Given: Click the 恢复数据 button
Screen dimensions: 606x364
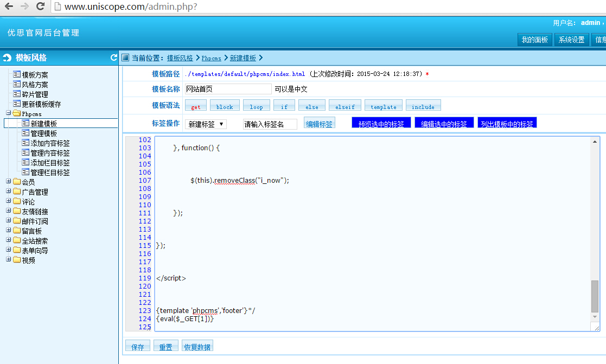Looking at the screenshot, I should (197, 346).
